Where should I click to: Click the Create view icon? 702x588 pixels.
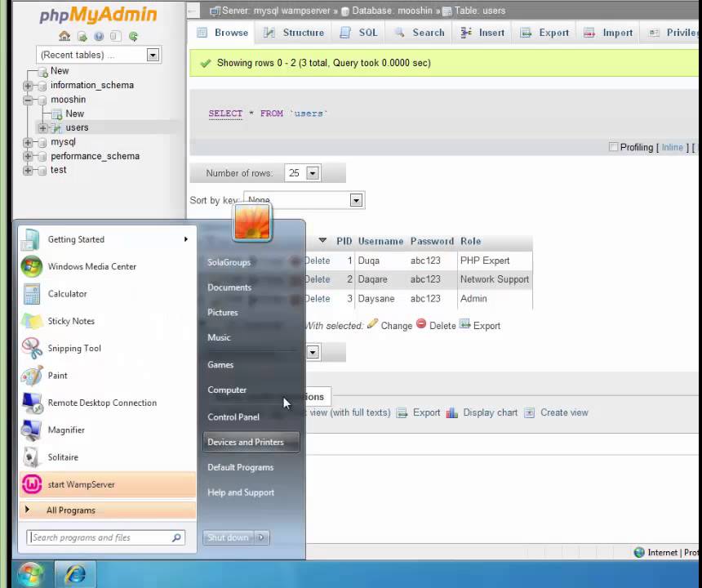pos(529,412)
